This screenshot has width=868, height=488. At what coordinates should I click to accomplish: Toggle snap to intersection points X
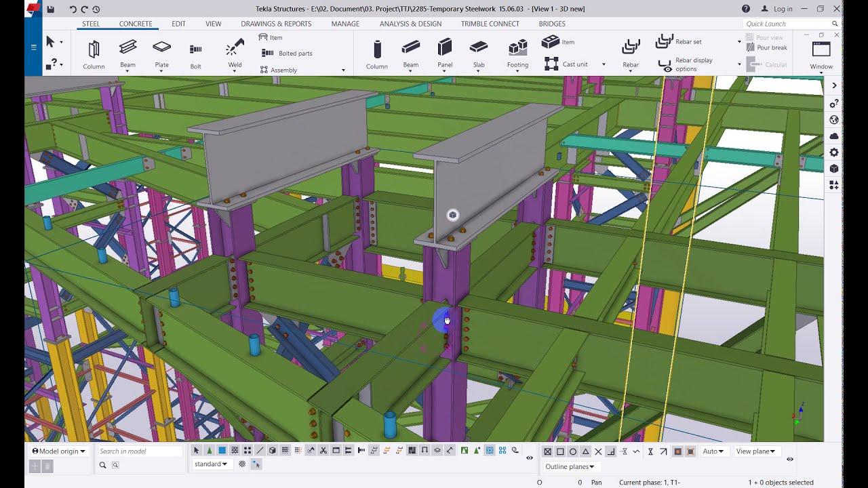[598, 451]
